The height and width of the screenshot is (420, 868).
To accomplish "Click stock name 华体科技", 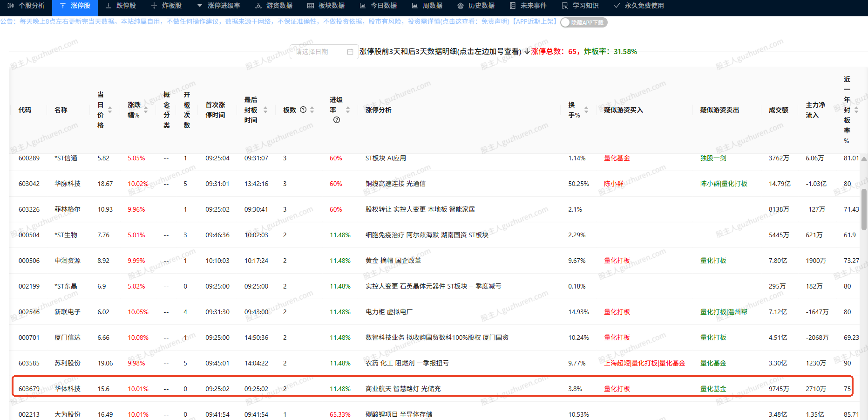I will (x=67, y=389).
